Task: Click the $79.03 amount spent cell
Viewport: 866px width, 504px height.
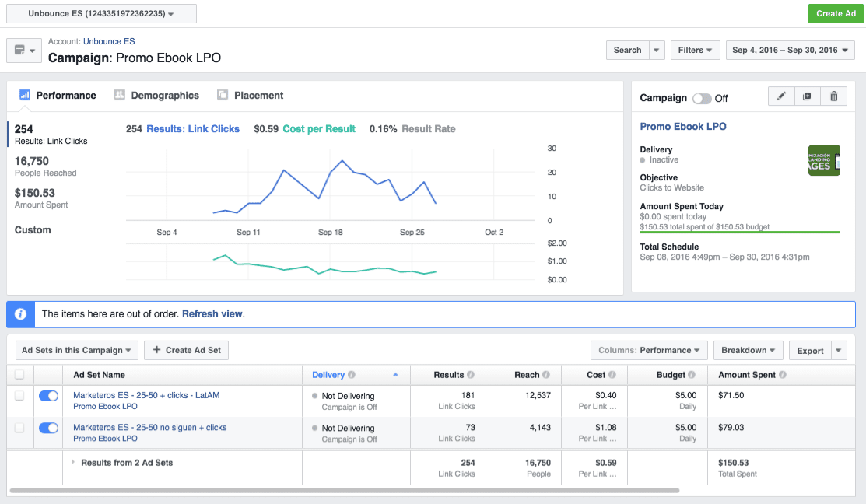Action: (731, 427)
